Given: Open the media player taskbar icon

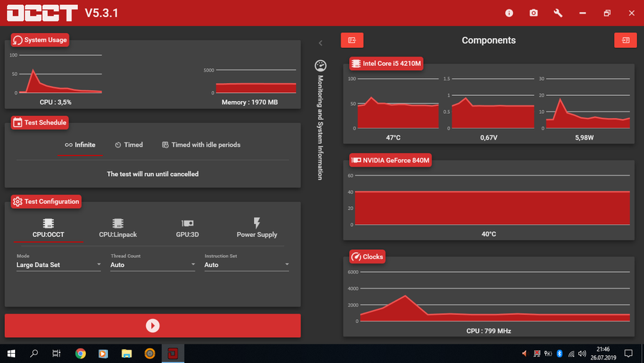Looking at the screenshot, I should click(103, 354).
